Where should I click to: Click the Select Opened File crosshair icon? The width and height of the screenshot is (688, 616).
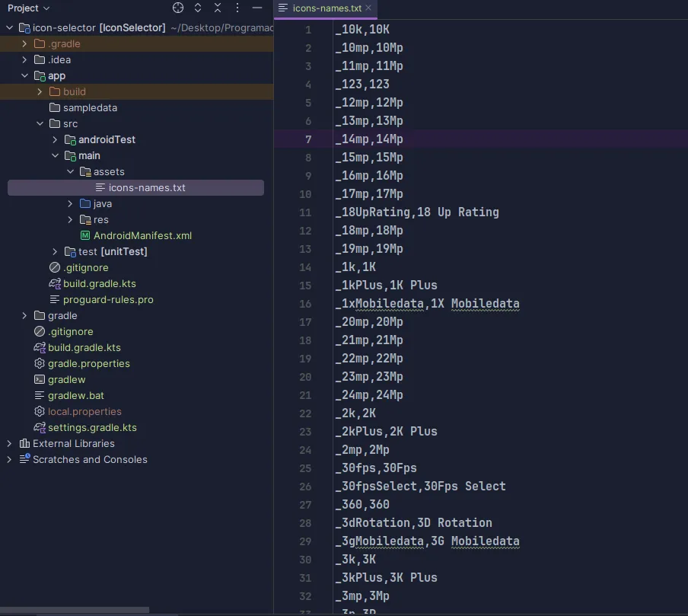[x=178, y=8]
